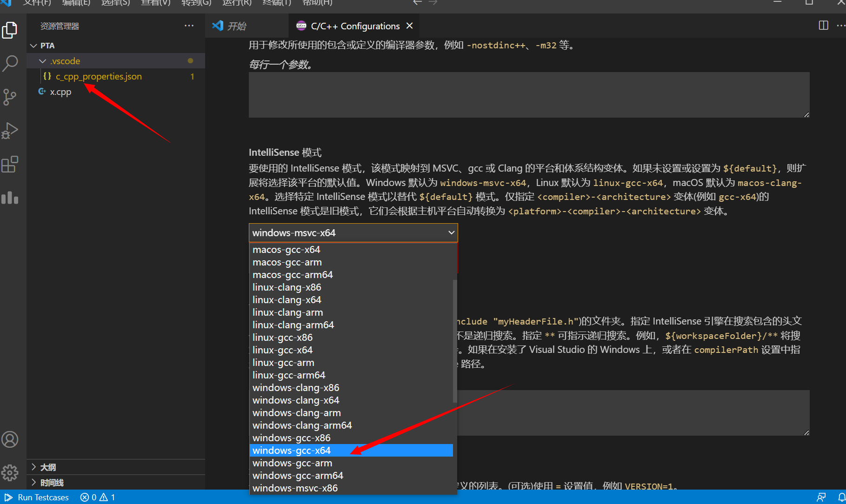
Task: Open the 终端(T) menu
Action: [x=277, y=3]
